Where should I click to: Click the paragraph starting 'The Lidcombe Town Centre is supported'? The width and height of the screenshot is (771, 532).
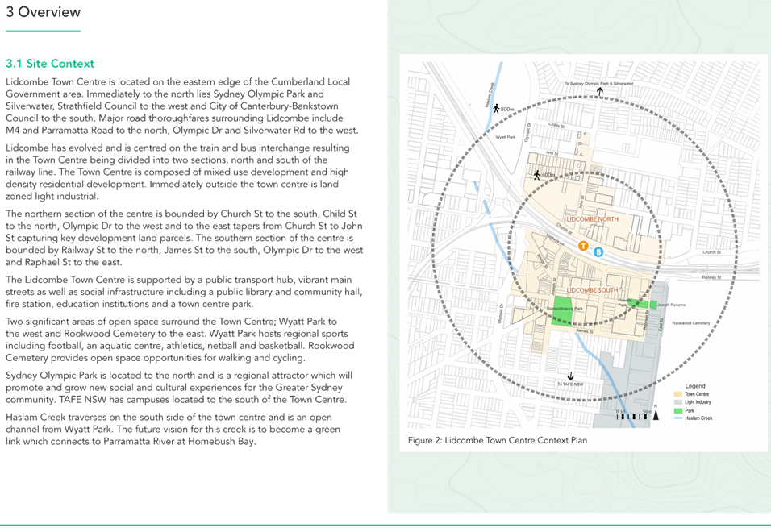coord(184,292)
